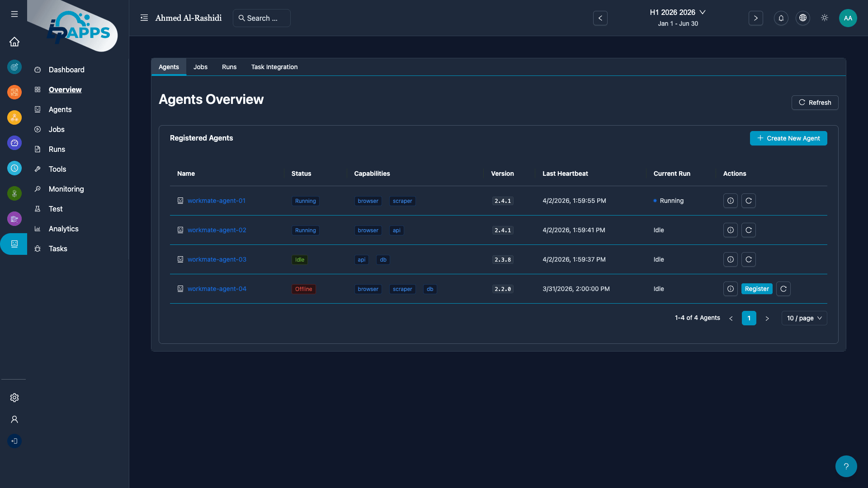
Task: Open the Task Integration tab
Action: [274, 67]
